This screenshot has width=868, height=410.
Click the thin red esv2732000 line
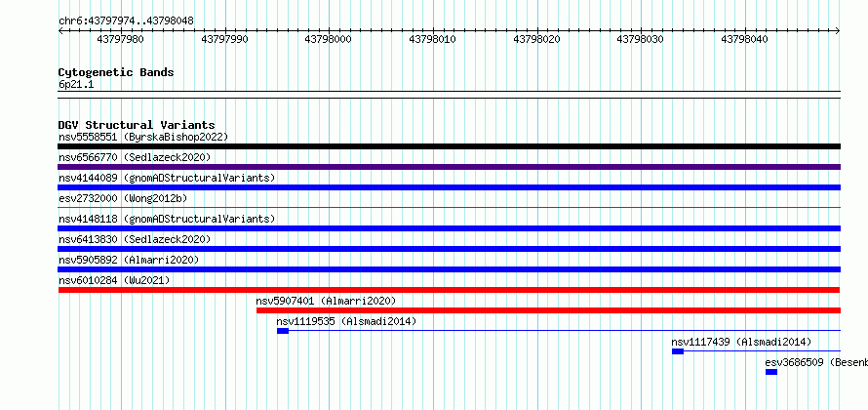(449, 208)
